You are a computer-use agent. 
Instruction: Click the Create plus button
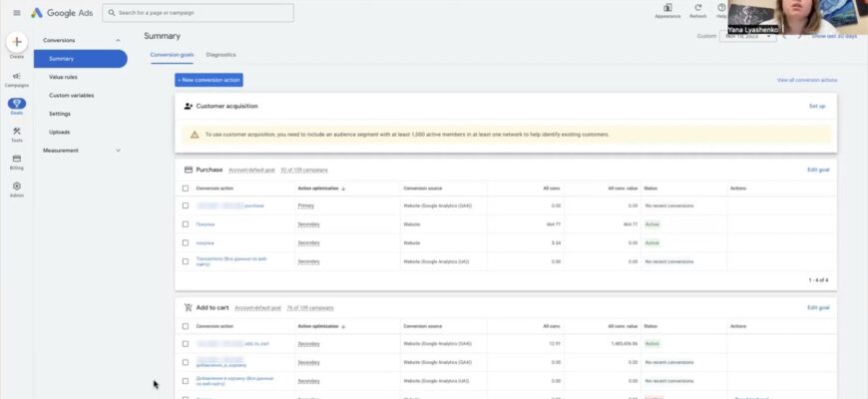point(16,43)
